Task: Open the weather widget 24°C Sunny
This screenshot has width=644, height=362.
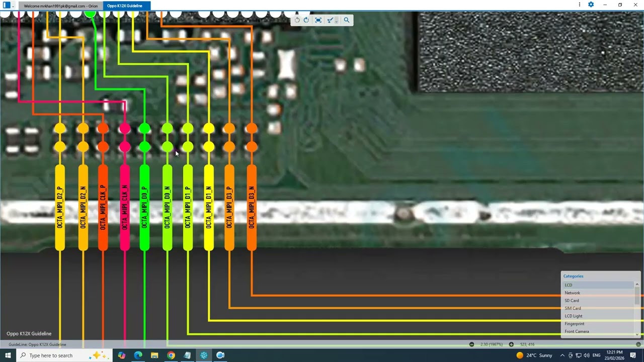Action: [x=534, y=355]
